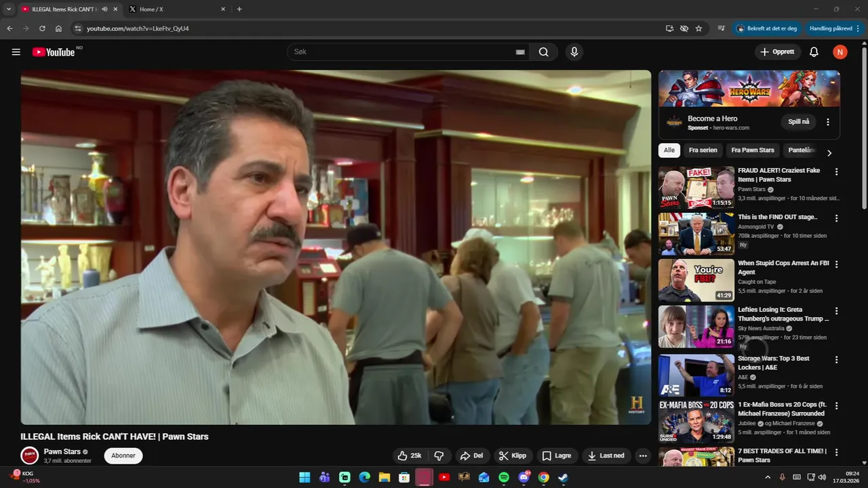This screenshot has height=488, width=868.
Task: Open more actions menu below the video
Action: 643,455
